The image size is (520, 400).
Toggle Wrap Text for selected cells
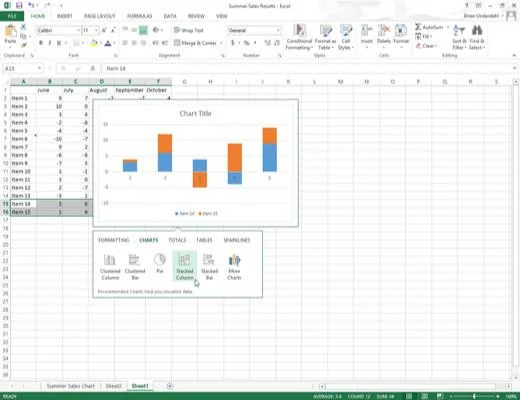point(189,30)
